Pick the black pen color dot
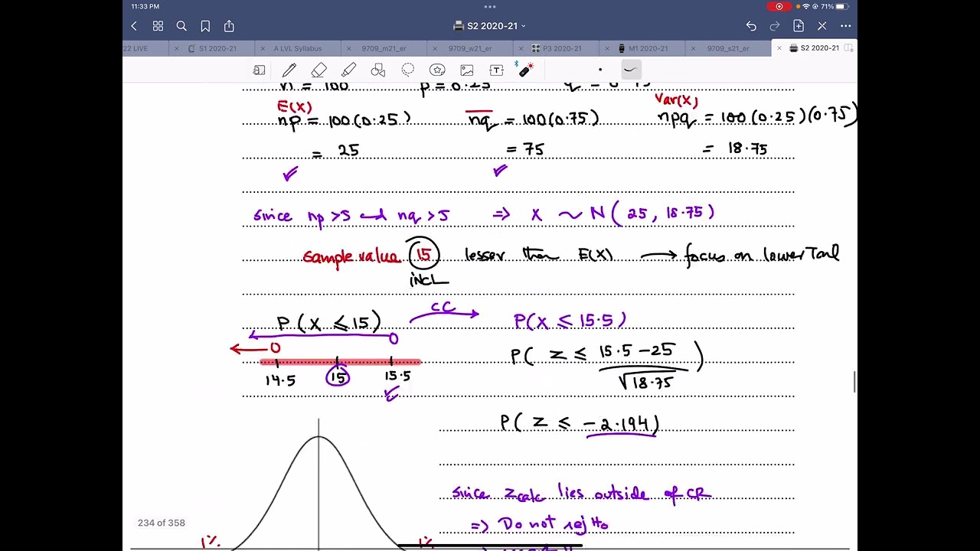 pos(600,70)
